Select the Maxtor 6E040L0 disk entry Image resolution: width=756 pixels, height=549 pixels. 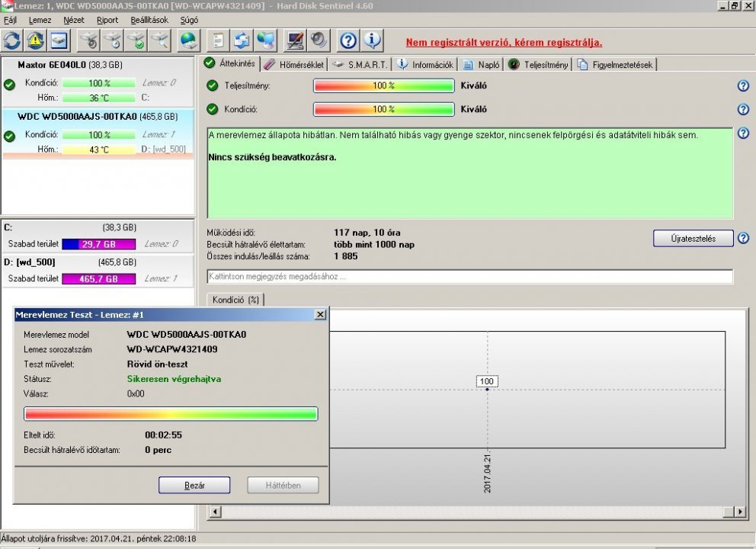(98, 82)
